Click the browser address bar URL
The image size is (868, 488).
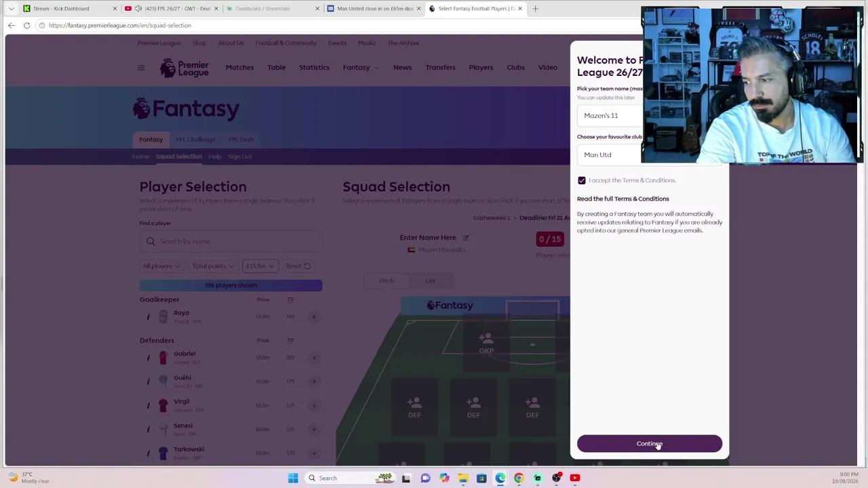point(120,26)
